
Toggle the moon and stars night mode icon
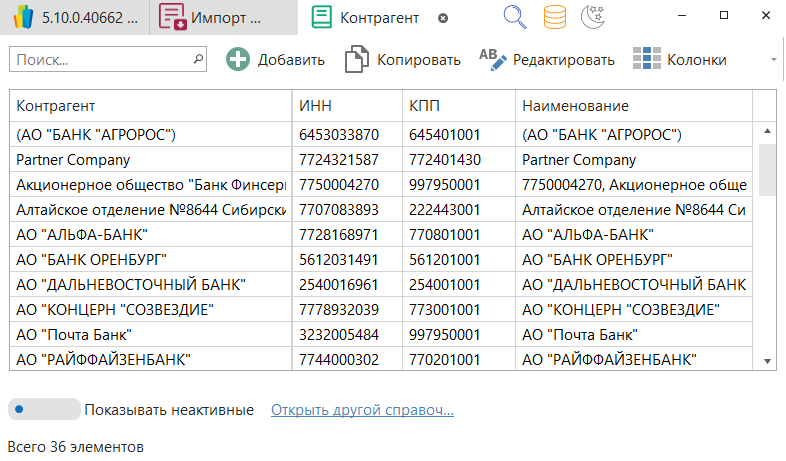click(592, 17)
